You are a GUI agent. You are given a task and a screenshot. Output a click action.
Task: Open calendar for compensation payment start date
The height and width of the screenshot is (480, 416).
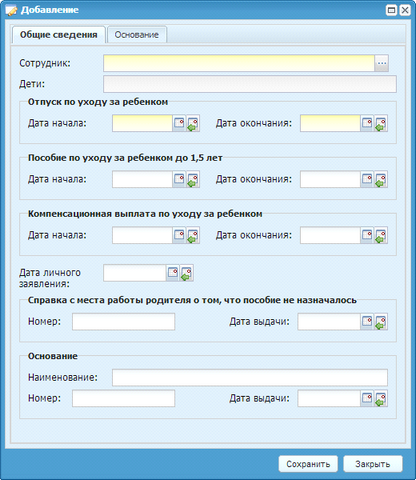(x=179, y=236)
